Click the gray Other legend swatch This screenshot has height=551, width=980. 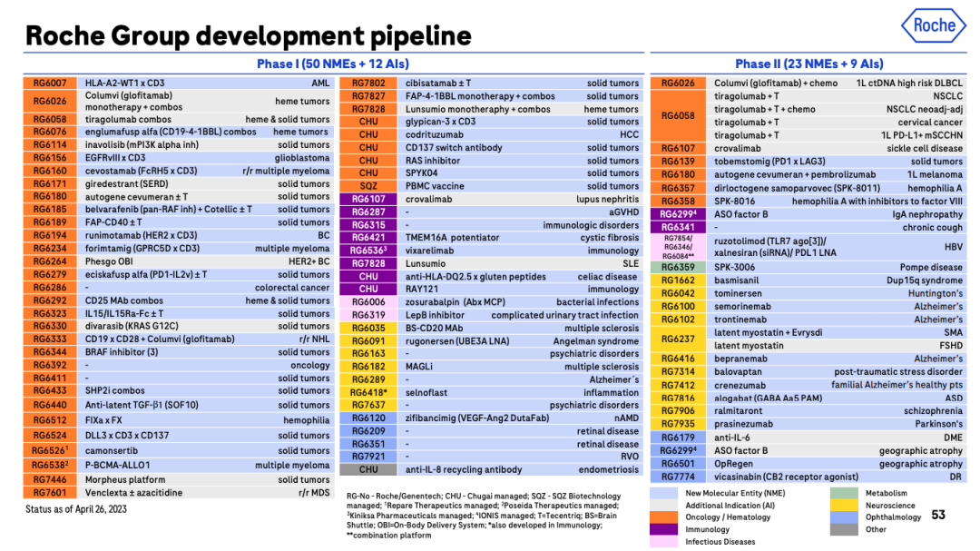coord(844,529)
